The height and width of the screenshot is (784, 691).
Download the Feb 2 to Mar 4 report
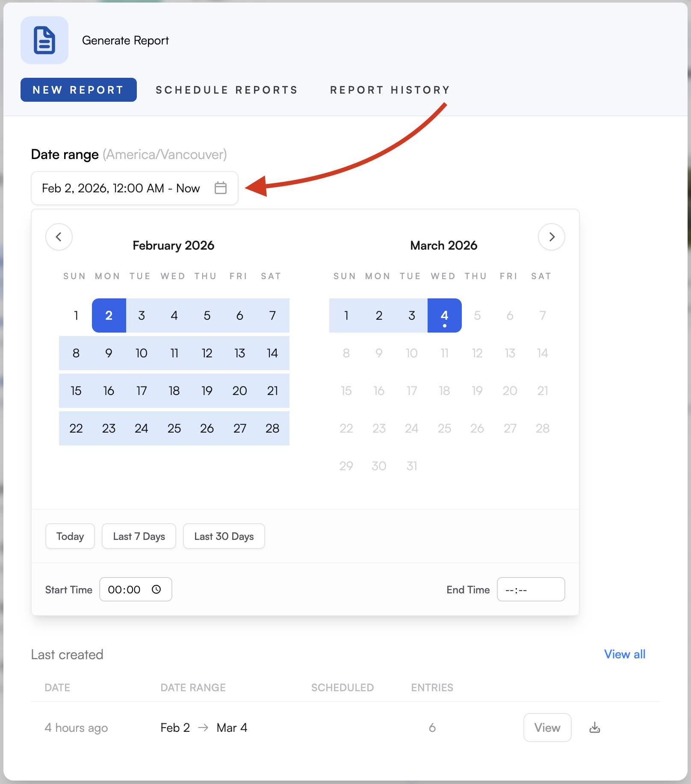click(595, 728)
